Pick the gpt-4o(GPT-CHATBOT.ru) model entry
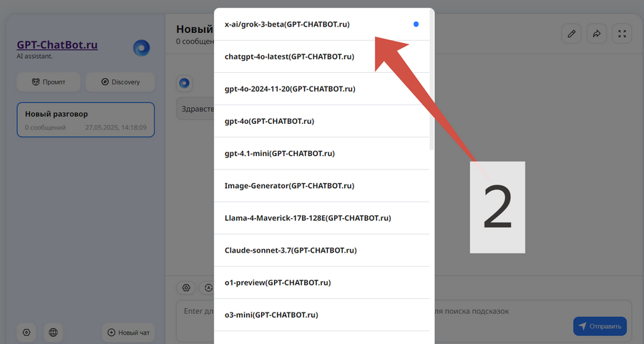The image size is (644, 344). 321,121
